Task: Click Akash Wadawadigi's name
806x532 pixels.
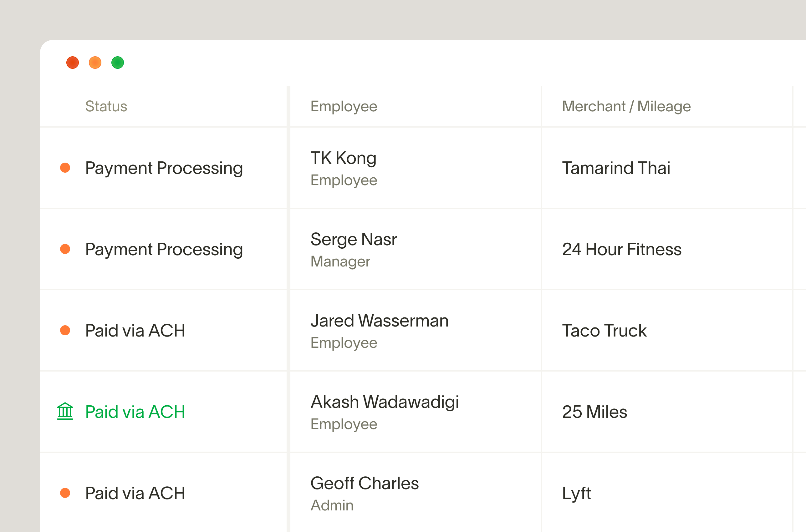Action: (385, 402)
